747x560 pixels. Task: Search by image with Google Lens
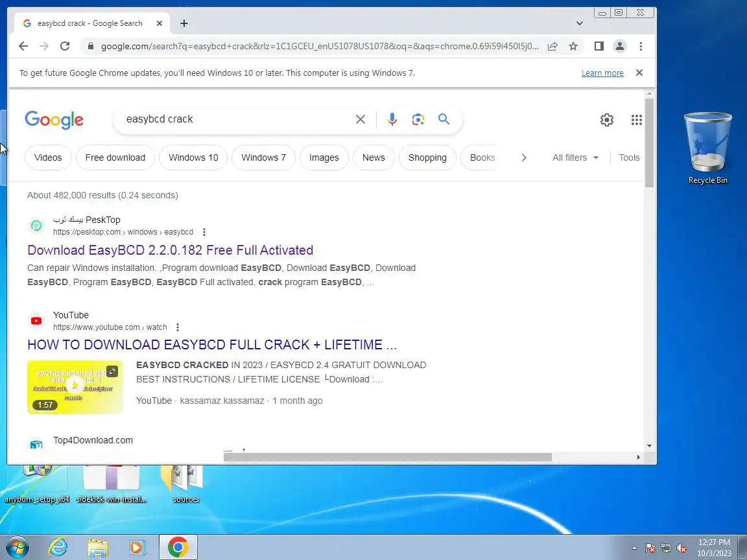418,119
